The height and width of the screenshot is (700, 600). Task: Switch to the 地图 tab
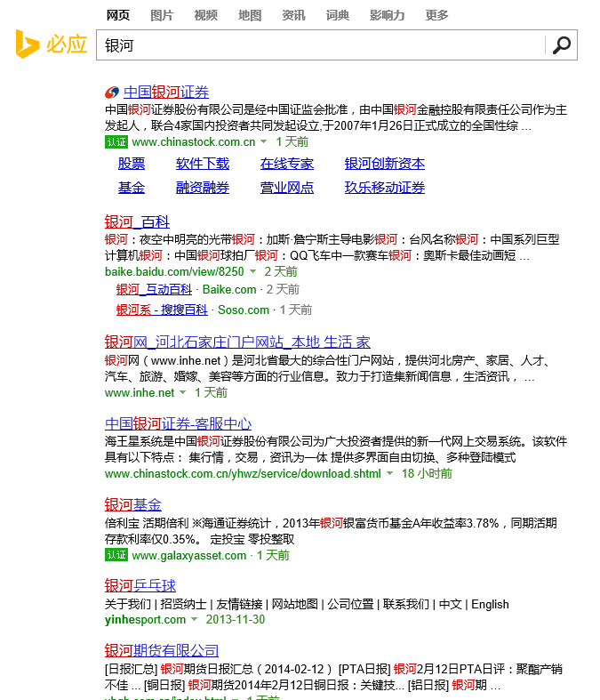(250, 16)
